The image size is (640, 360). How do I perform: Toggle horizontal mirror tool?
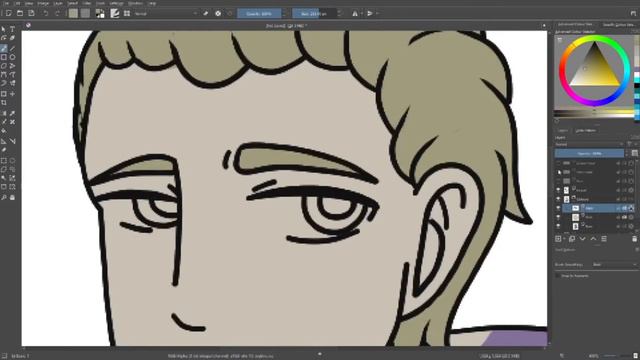[355, 13]
